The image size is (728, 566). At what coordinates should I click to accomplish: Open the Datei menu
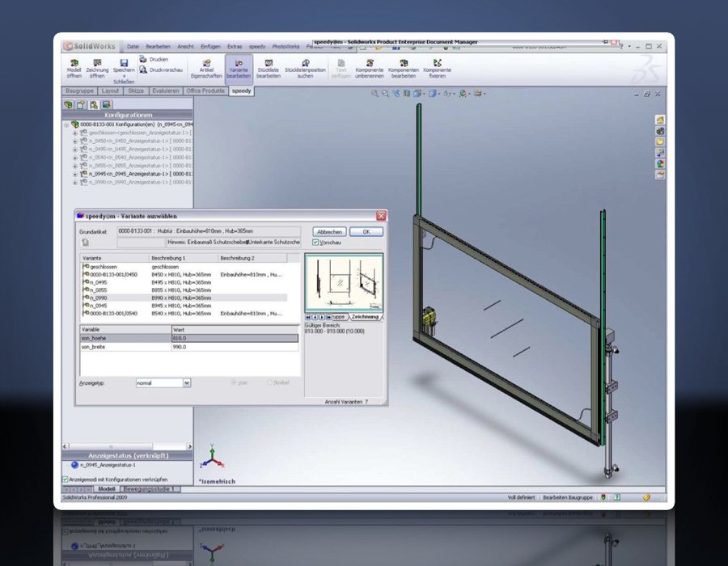point(133,47)
